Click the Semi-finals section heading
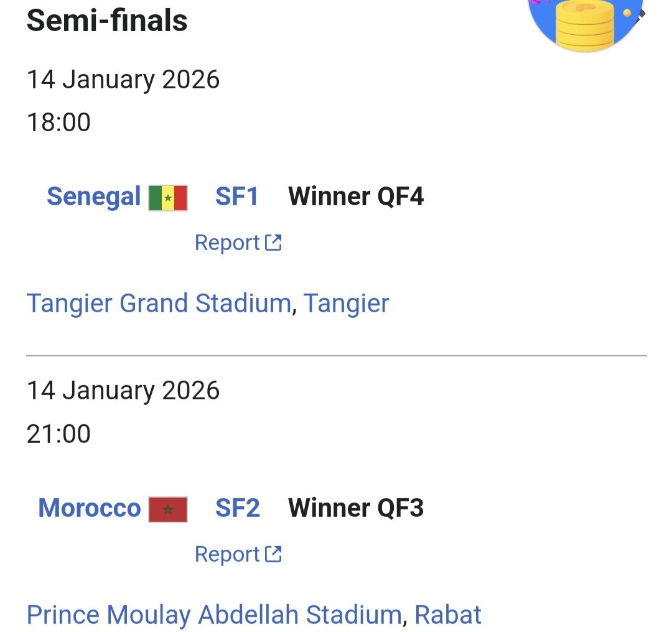This screenshot has width=672, height=632. point(107,20)
